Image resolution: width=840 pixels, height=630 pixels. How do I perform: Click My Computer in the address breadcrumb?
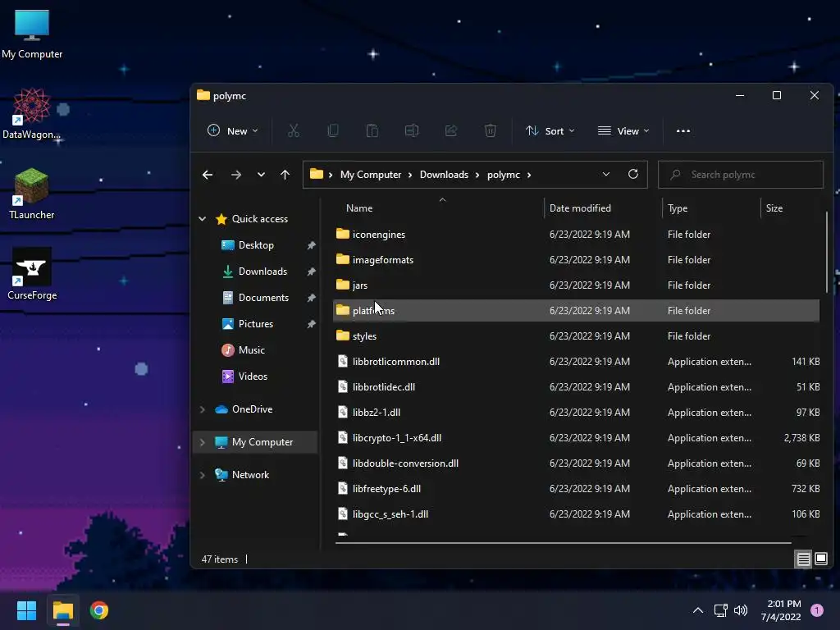pos(371,175)
